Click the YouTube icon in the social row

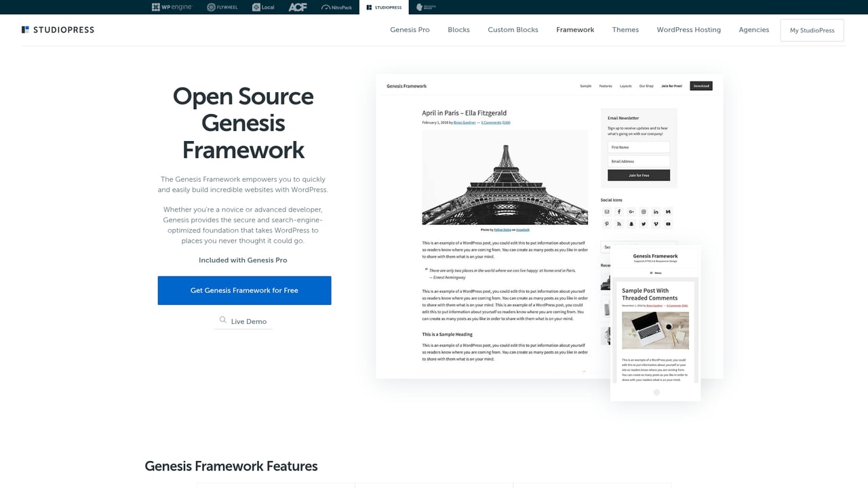click(x=668, y=224)
